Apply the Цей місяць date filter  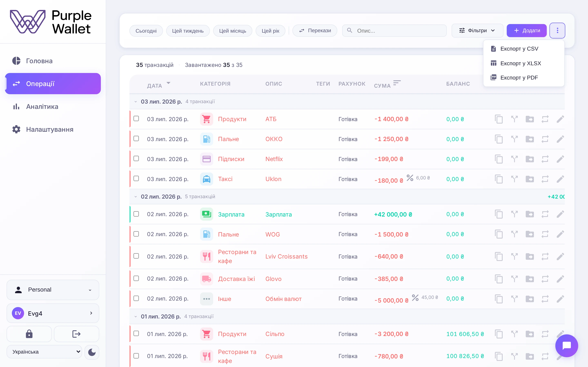(x=233, y=31)
